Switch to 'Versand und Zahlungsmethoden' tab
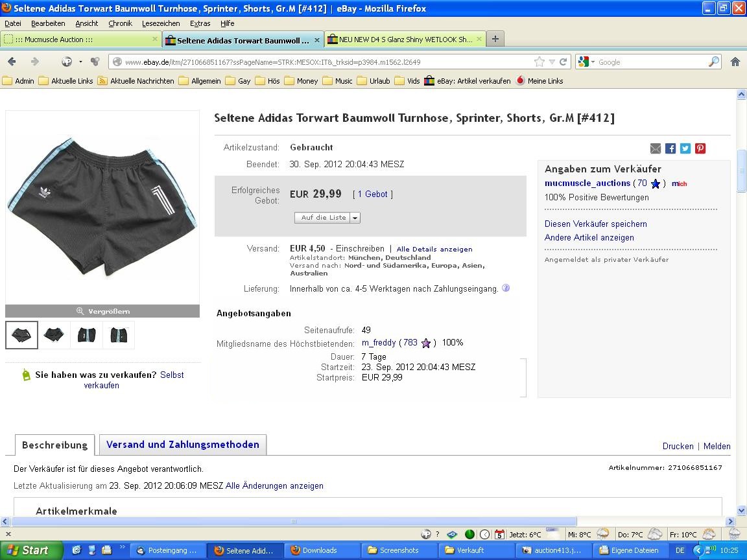 [182, 445]
